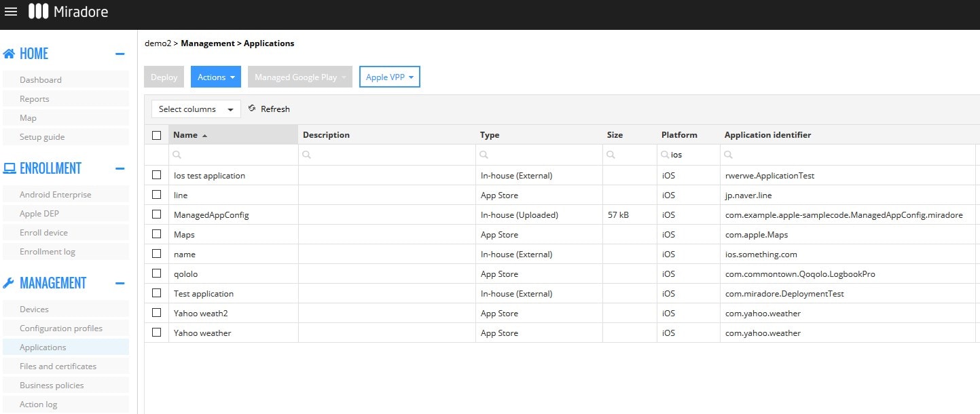Viewport: 980px width, 414px height.
Task: Open the Apple VPP dropdown
Action: (x=389, y=77)
